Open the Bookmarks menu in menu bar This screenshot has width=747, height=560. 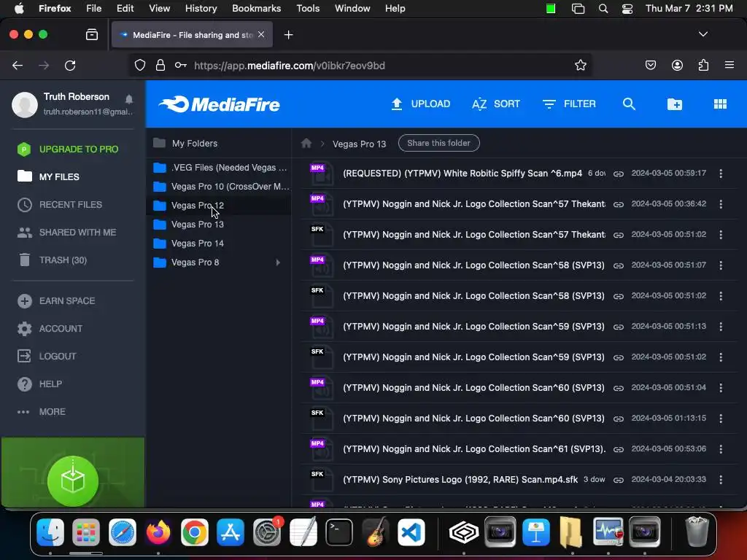click(x=256, y=8)
